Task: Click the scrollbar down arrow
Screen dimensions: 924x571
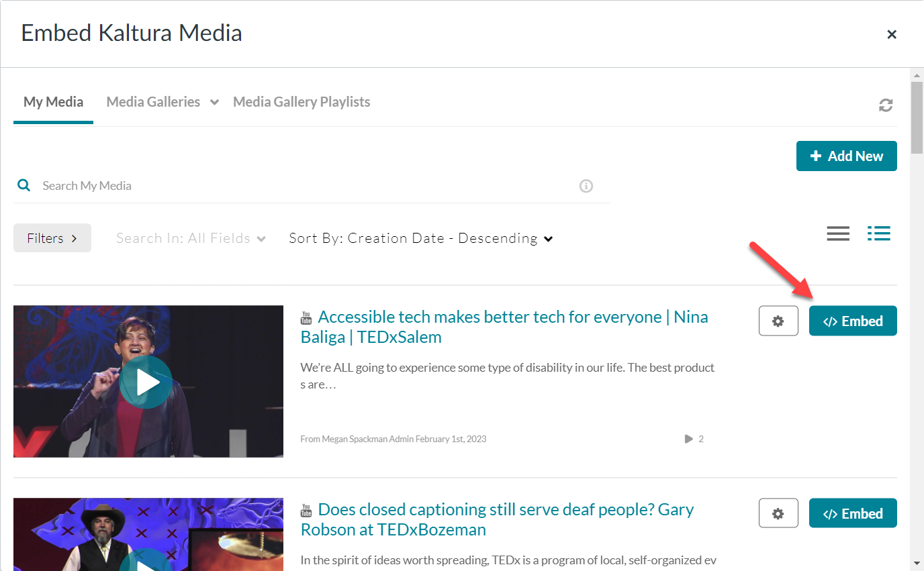Action: (917, 562)
